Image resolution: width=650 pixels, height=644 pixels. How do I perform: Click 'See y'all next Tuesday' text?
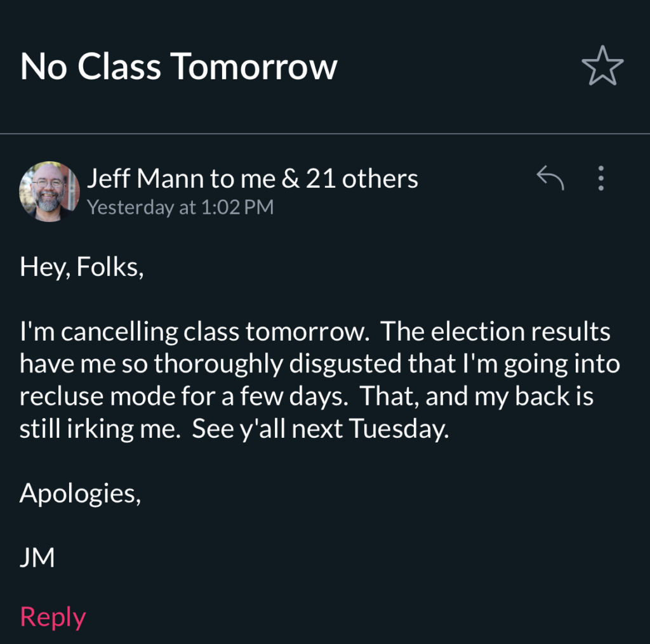319,430
